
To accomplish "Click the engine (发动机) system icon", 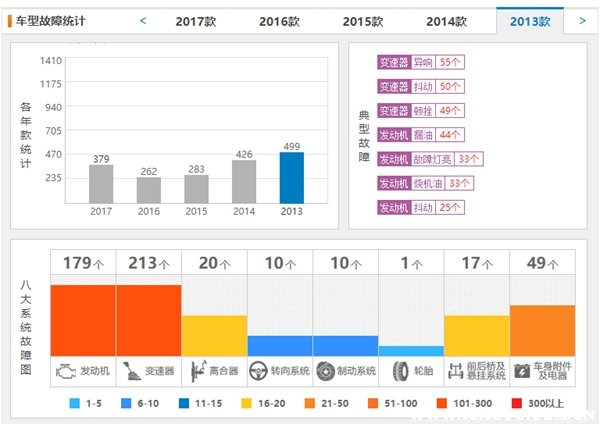I will click(x=68, y=371).
